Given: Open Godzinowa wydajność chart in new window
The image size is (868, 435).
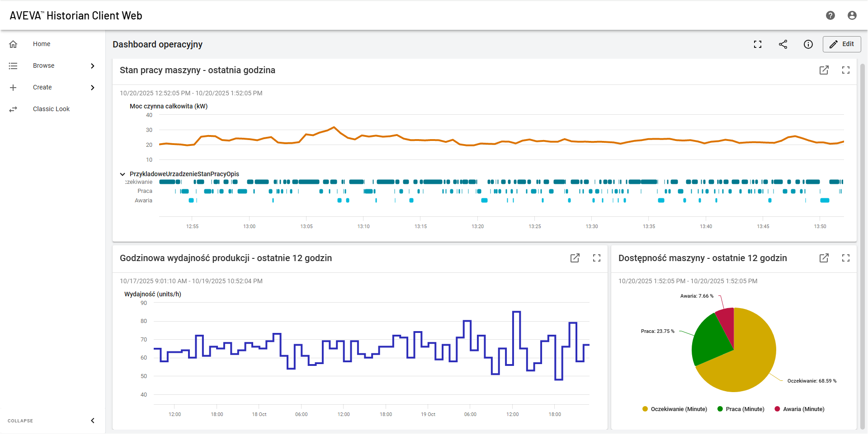Looking at the screenshot, I should pyautogui.click(x=575, y=258).
